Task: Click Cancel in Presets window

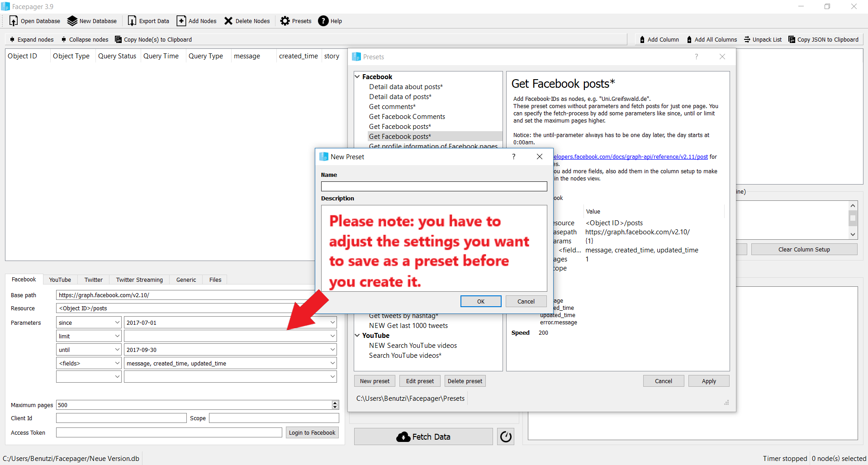Action: point(664,381)
